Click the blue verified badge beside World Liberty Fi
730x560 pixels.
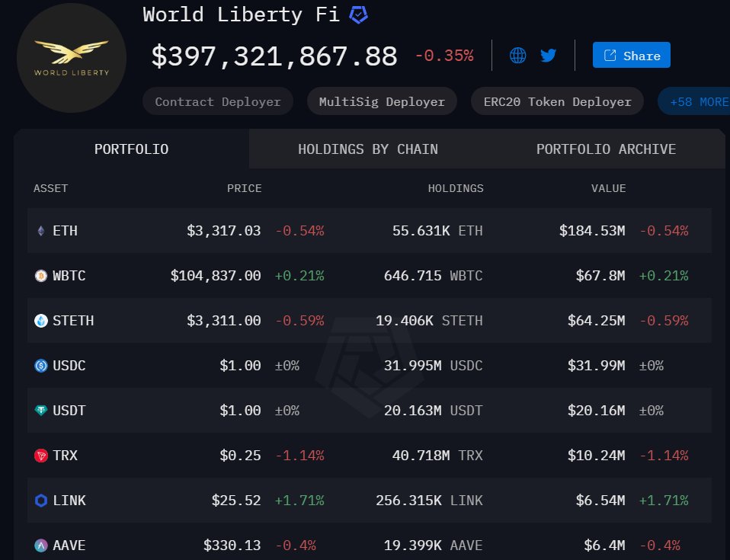click(x=358, y=15)
